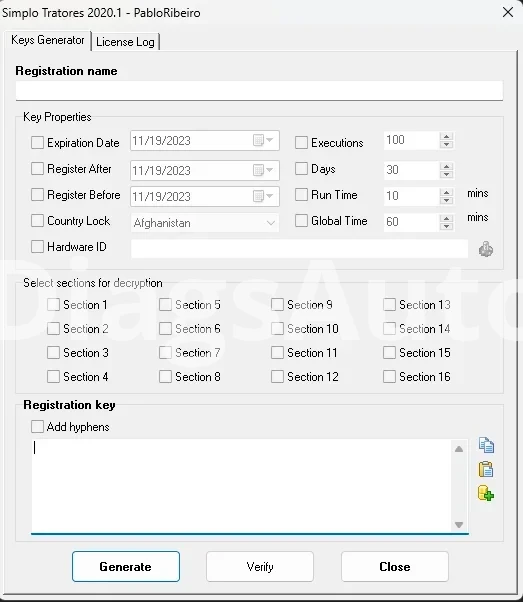Check the Add hyphens option
The width and height of the screenshot is (523, 602).
click(37, 427)
